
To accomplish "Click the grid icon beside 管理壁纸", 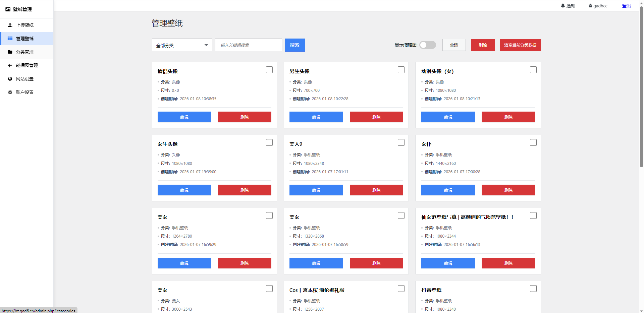I will click(x=10, y=39).
